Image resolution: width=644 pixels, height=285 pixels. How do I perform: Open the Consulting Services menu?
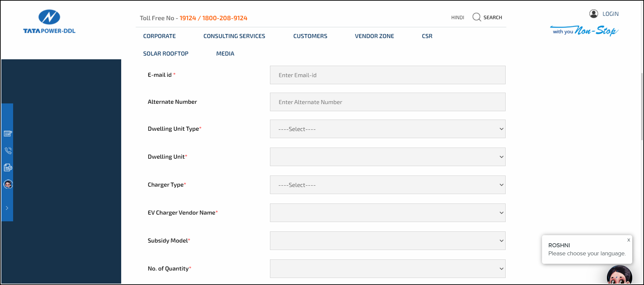234,36
